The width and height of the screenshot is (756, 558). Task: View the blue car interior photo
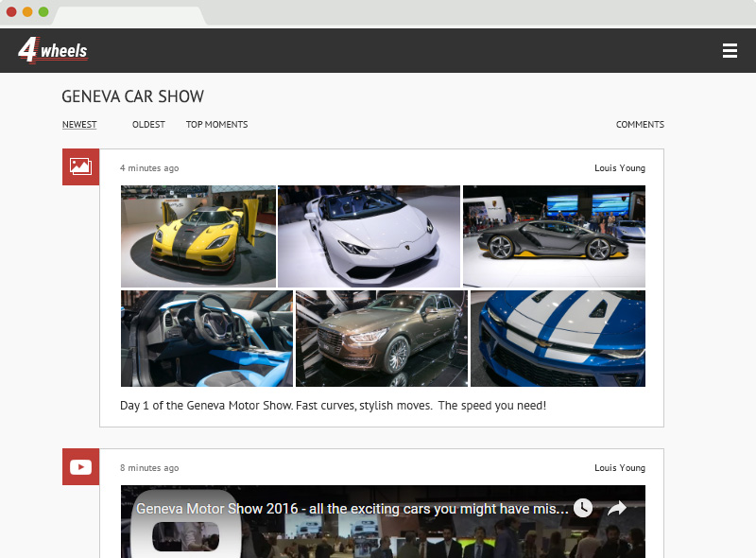coord(206,338)
